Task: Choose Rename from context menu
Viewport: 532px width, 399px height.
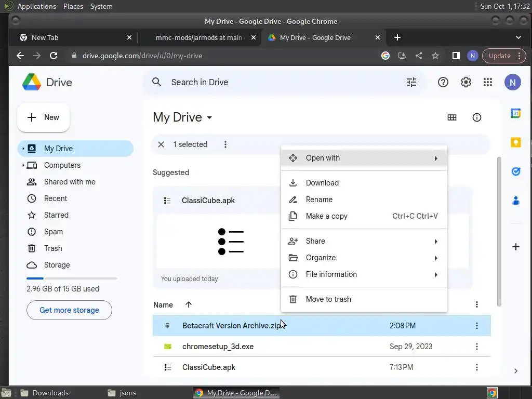Action: [x=364, y=199]
